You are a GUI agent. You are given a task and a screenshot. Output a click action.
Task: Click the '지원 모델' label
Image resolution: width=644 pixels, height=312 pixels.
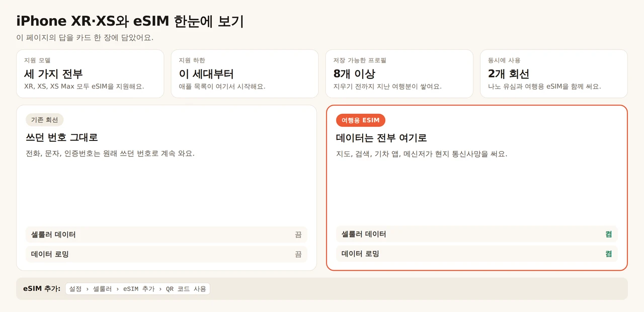pyautogui.click(x=37, y=60)
